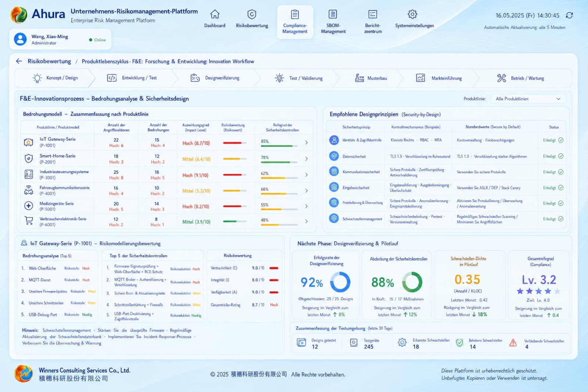Open the Produktlinie dropdown
Screen dimensions: 588x392
coord(528,99)
